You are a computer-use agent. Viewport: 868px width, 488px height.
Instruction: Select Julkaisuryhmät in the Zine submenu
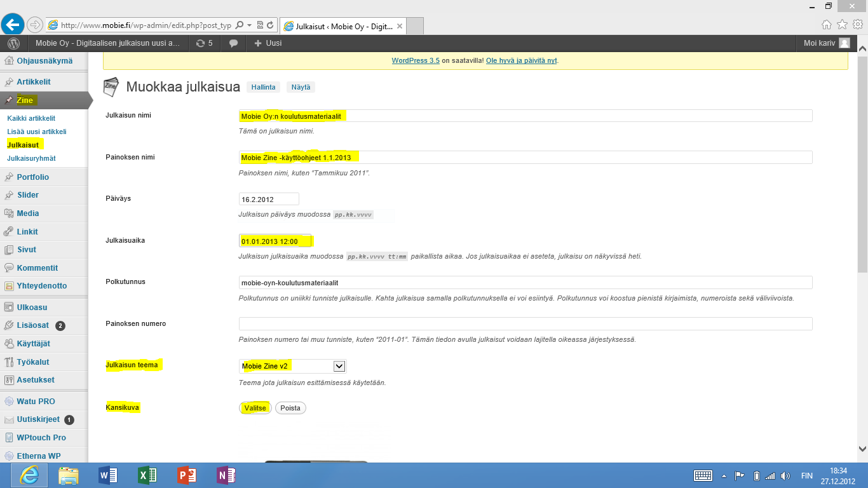(31, 158)
